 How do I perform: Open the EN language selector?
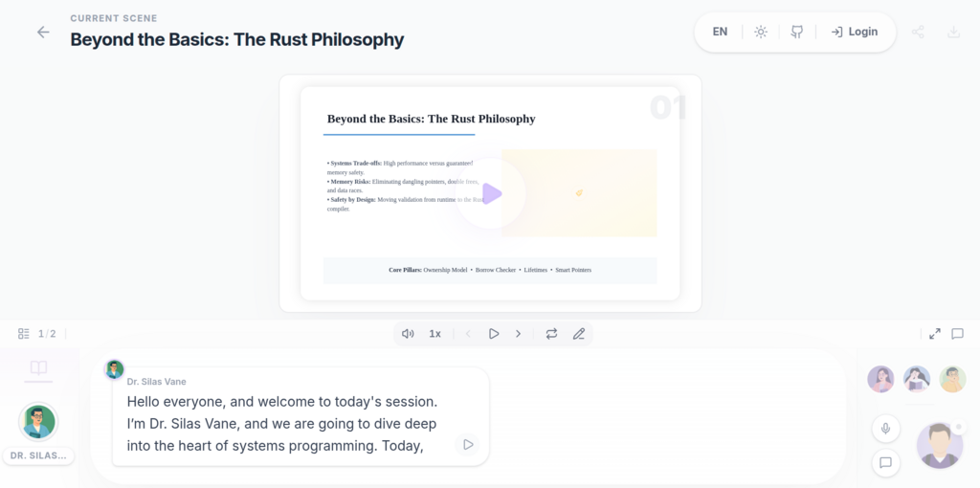[720, 32]
